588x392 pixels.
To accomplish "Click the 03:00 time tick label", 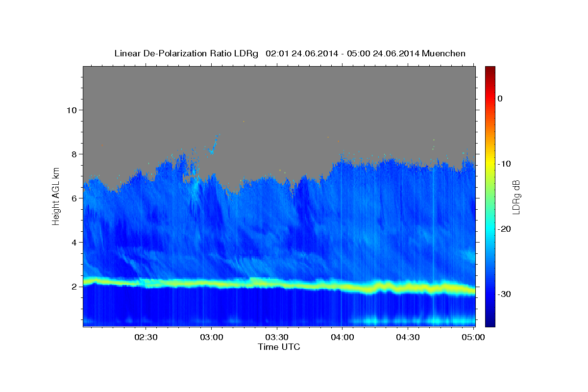I will click(211, 337).
